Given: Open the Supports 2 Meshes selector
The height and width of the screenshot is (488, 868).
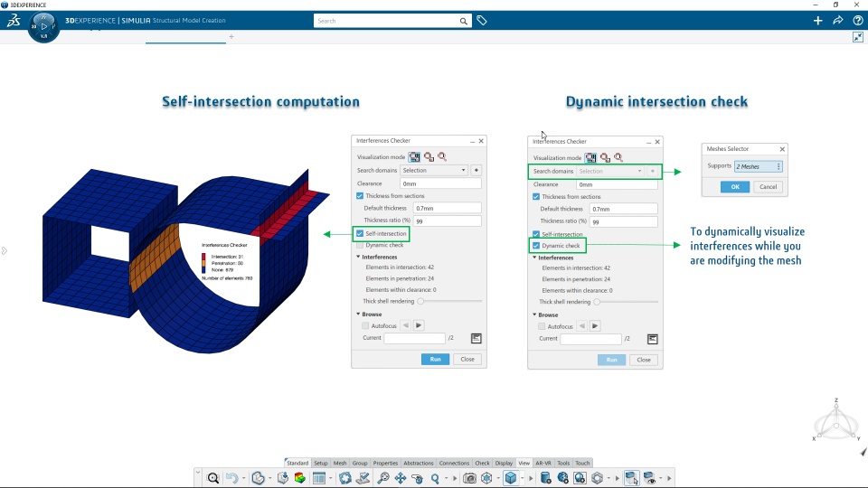Looking at the screenshot, I should pos(758,166).
